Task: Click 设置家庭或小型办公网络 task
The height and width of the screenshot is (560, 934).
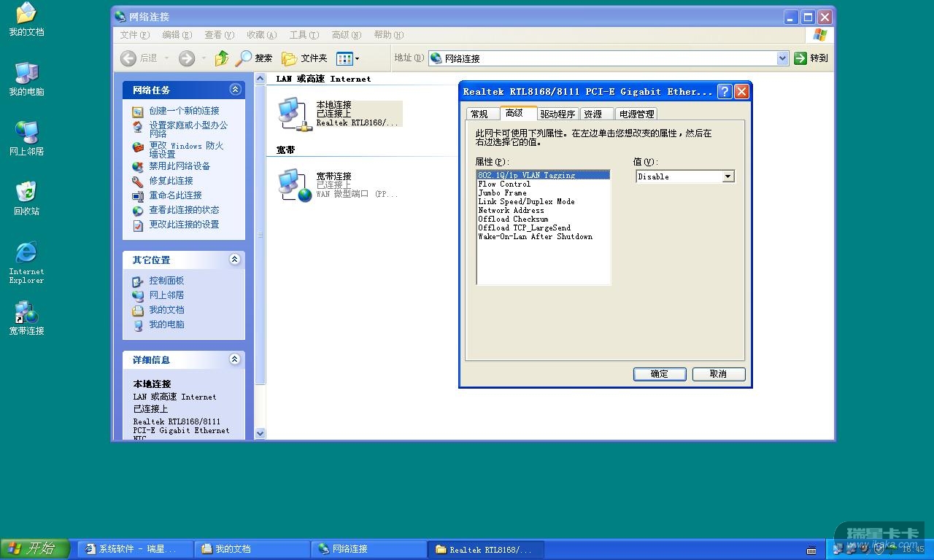Action: pos(188,130)
